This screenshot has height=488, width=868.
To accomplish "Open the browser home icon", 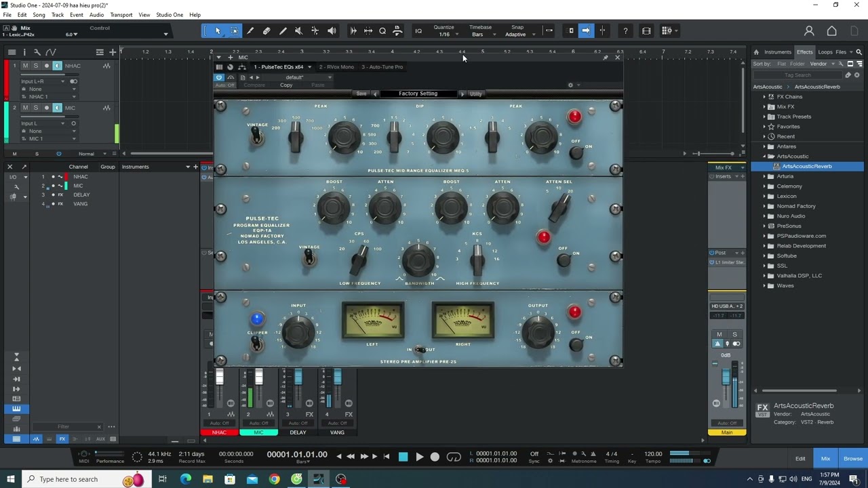I will click(x=756, y=52).
